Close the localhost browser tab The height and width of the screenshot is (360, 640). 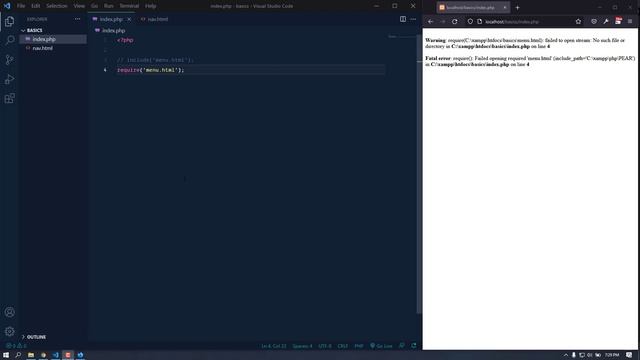505,7
